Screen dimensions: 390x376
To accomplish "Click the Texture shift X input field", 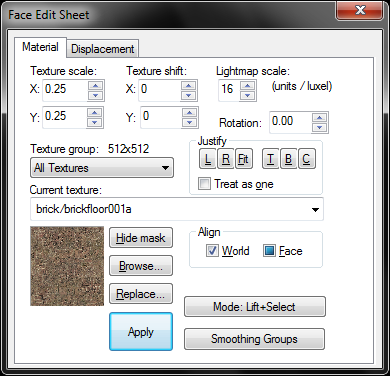I will (160, 90).
